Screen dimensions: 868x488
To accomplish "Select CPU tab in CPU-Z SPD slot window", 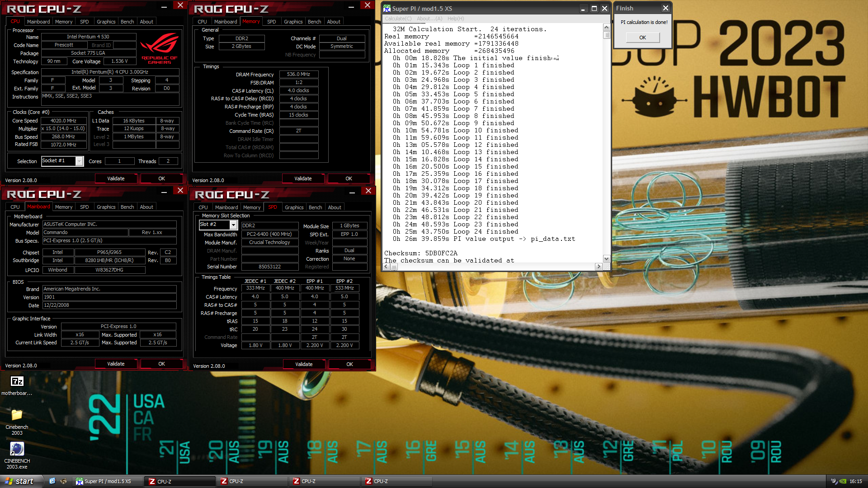I will tap(203, 207).
